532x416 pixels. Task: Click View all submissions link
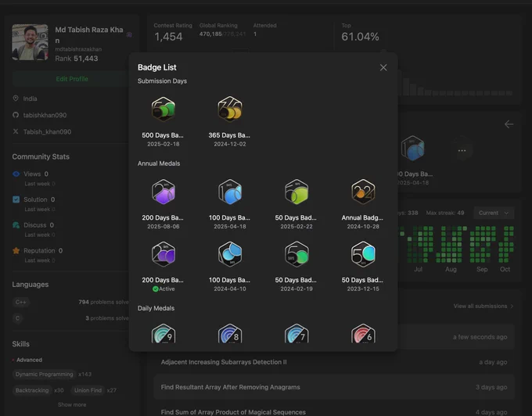point(483,307)
